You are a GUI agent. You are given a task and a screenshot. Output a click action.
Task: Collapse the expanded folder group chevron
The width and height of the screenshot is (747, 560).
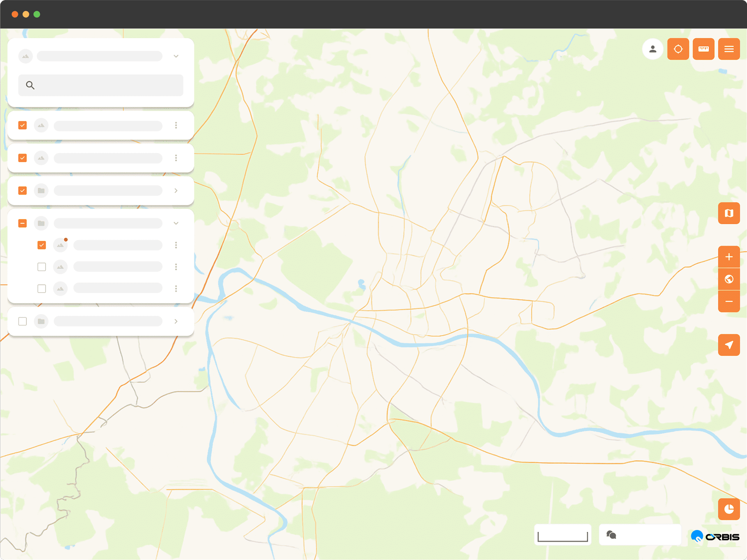(x=176, y=223)
